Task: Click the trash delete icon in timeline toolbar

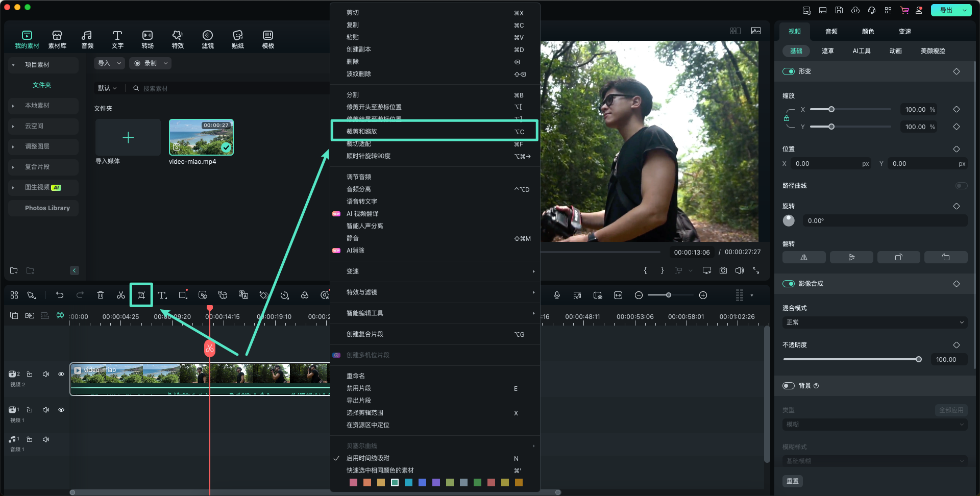Action: pos(101,295)
